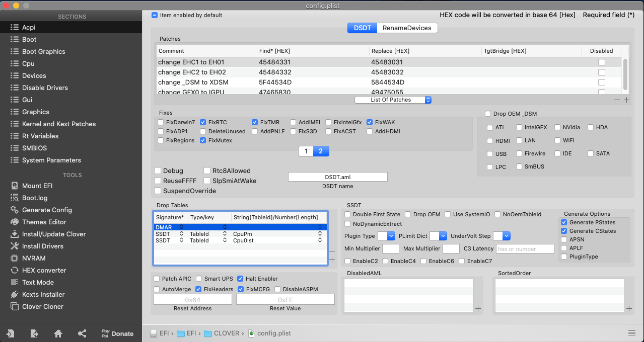
Task: Open the Boot Graphics section
Action: (44, 51)
